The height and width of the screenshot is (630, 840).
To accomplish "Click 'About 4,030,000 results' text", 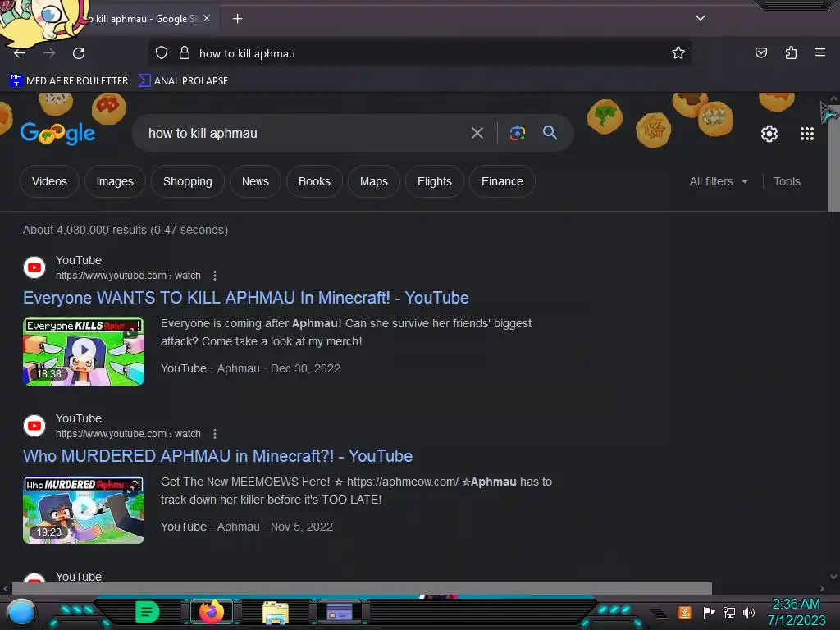I will click(x=126, y=230).
